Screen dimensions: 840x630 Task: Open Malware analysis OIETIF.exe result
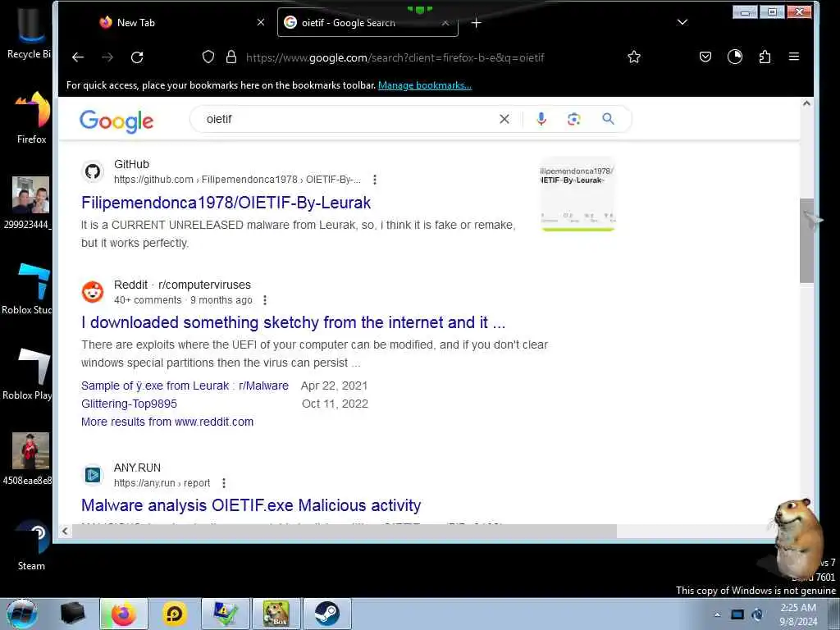tap(251, 505)
